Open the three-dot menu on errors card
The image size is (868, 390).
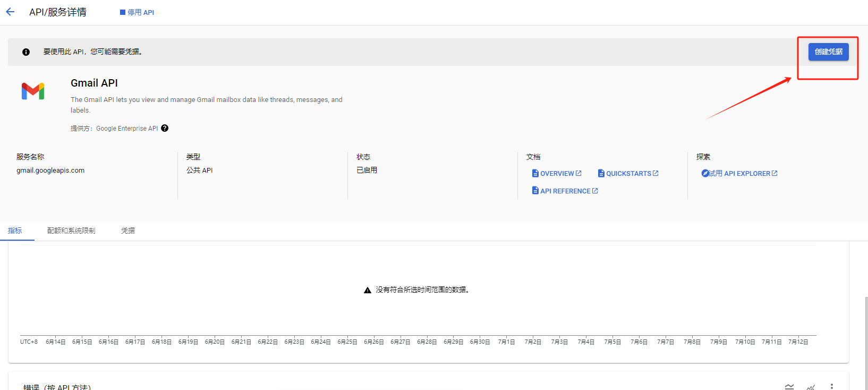coord(832,386)
